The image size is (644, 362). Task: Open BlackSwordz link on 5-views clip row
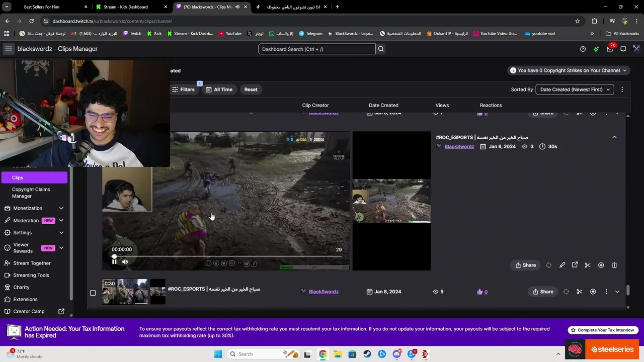pos(324,292)
